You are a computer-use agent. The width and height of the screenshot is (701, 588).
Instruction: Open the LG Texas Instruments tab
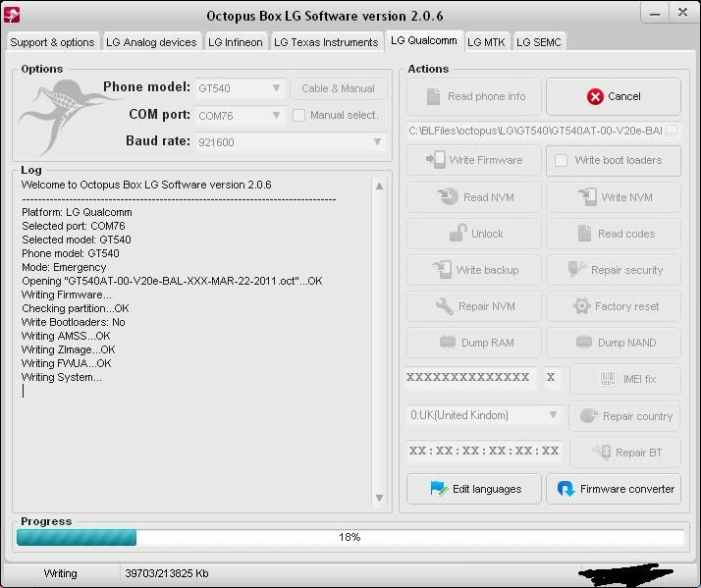click(x=326, y=42)
